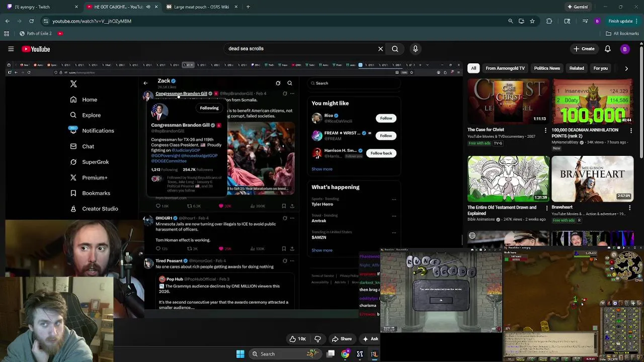Clear the YouTube search box text

click(x=380, y=49)
